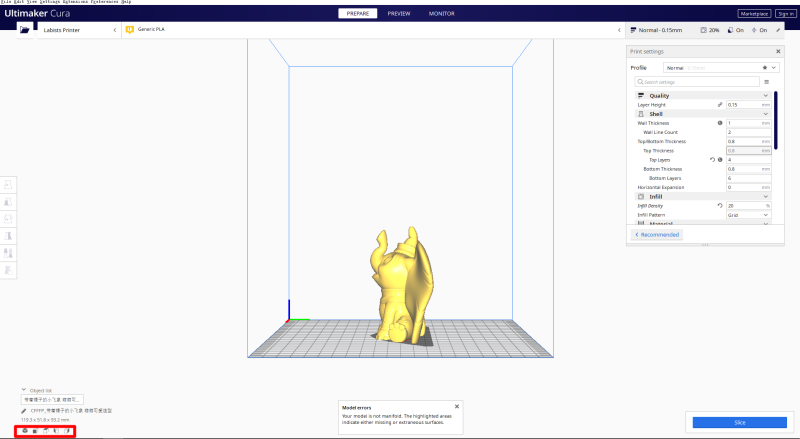
Task: Click the info icon beside Top Layers
Action: pyautogui.click(x=720, y=160)
